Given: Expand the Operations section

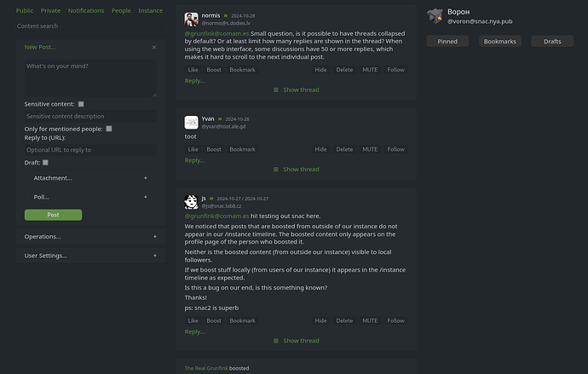Looking at the screenshot, I should coord(89,237).
